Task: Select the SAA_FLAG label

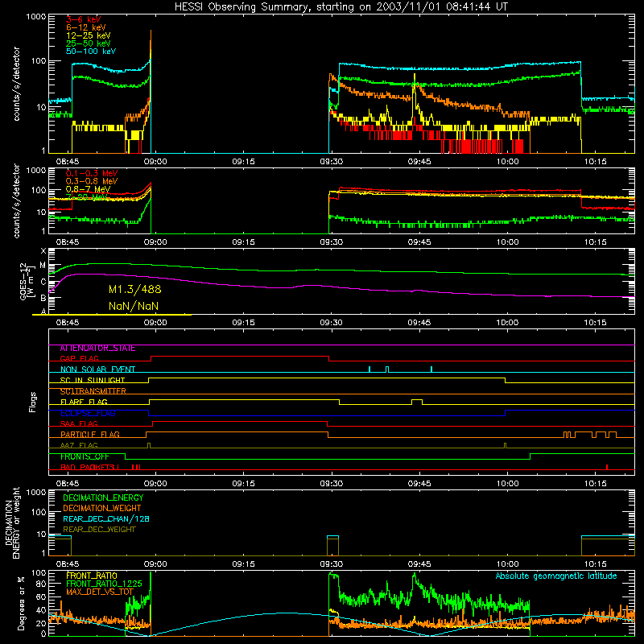Action: [79, 423]
